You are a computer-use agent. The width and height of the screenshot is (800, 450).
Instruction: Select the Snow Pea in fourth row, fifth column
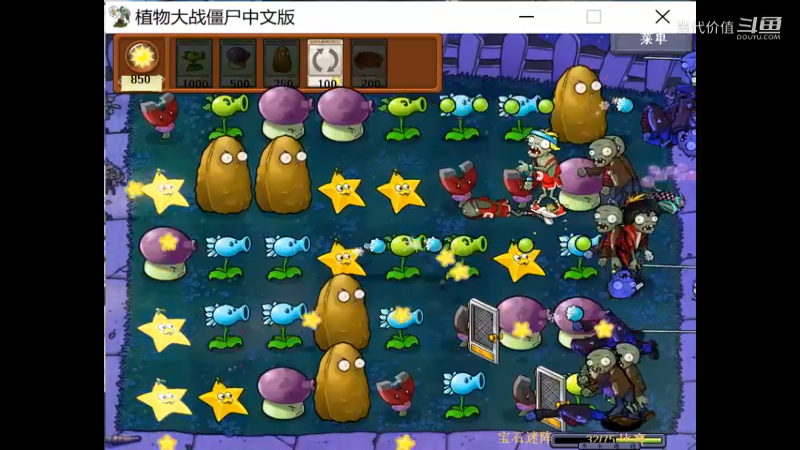click(x=401, y=327)
